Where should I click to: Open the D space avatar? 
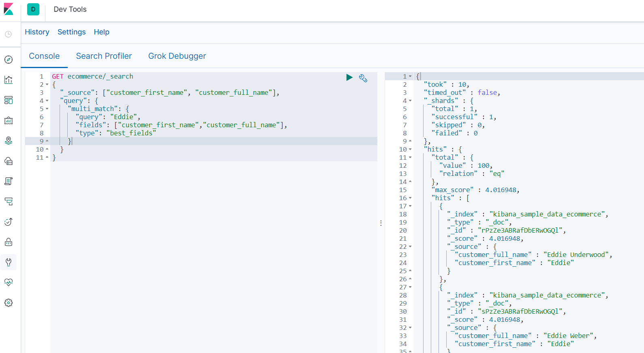[x=33, y=9]
